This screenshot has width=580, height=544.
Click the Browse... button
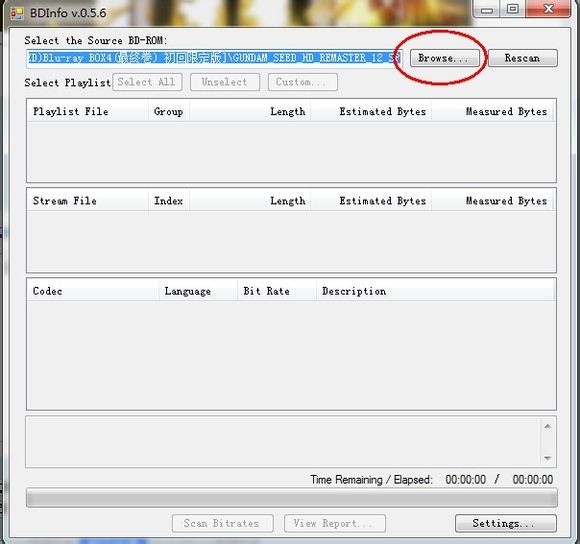(444, 58)
